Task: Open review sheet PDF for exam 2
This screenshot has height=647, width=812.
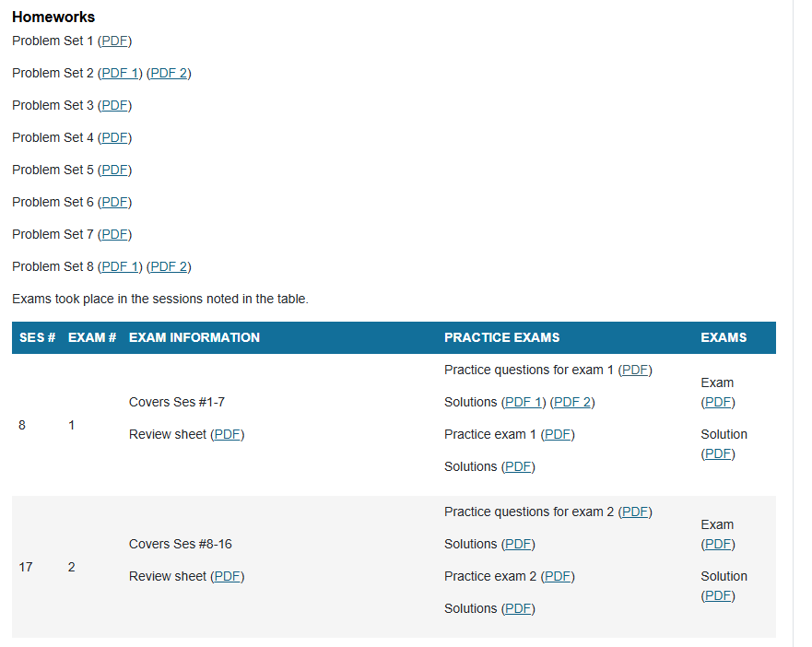Action: (228, 576)
